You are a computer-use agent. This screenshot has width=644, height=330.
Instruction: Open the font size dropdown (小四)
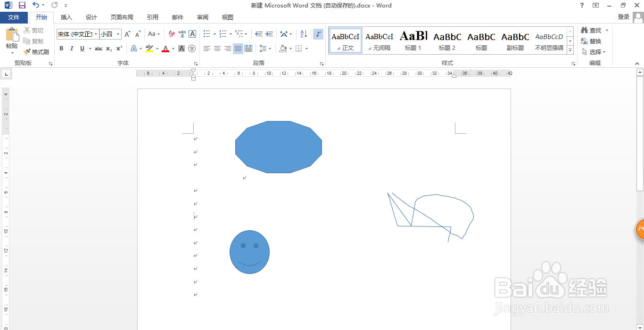[x=118, y=34]
